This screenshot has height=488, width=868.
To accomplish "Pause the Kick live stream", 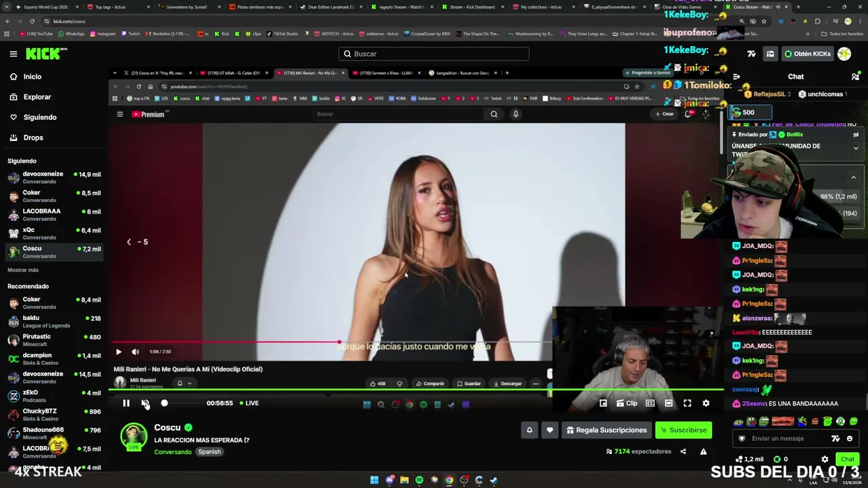I will (x=126, y=403).
